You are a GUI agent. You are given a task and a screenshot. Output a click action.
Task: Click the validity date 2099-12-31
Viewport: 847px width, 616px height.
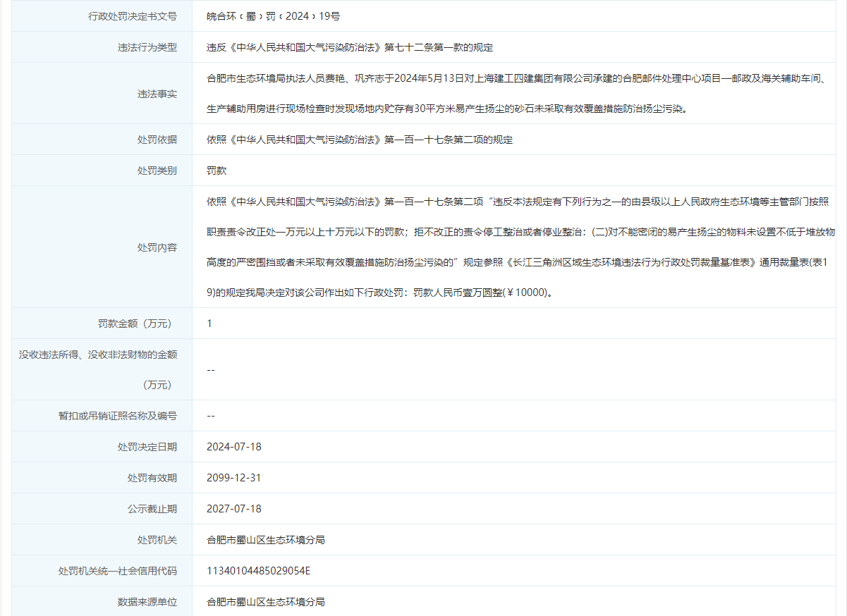(x=234, y=478)
